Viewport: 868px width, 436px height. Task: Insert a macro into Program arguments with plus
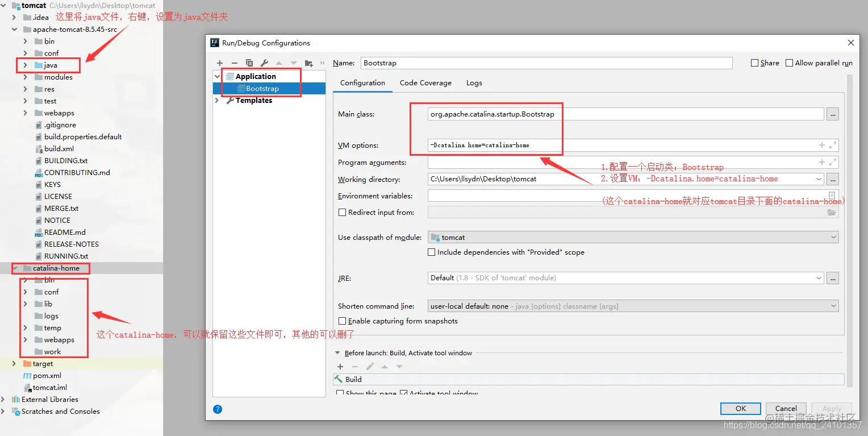pos(821,163)
